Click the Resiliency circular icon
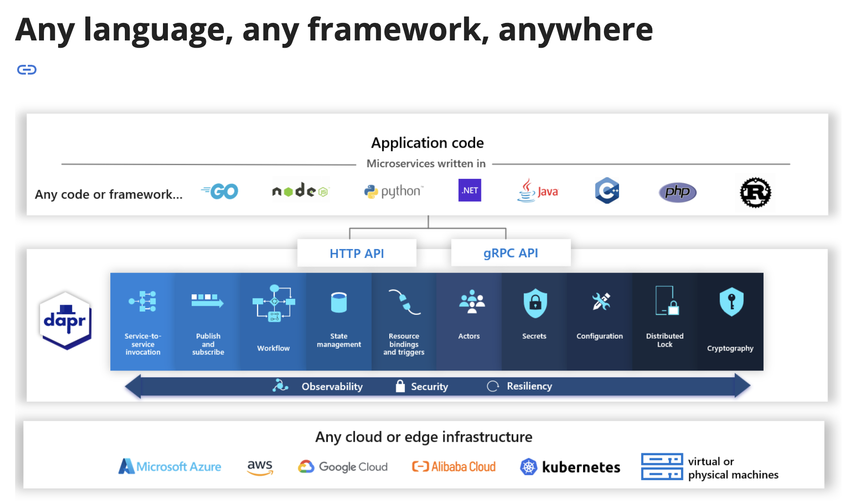The width and height of the screenshot is (844, 504). (x=493, y=386)
